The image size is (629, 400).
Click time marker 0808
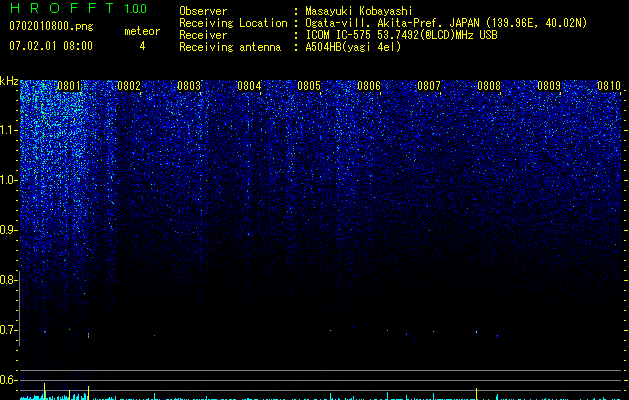pos(489,85)
